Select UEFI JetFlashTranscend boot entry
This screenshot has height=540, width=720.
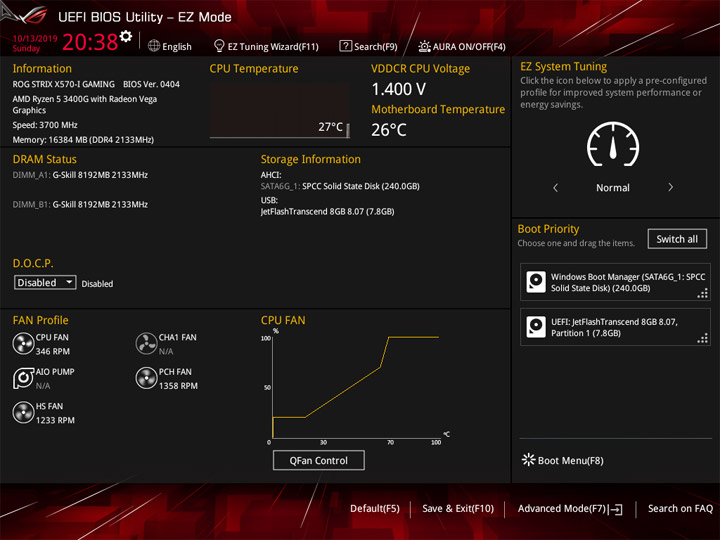pos(615,327)
